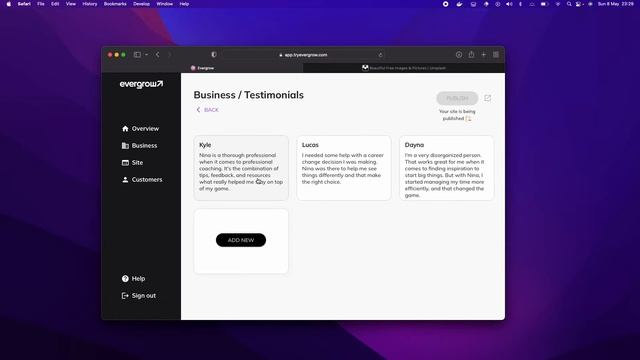The width and height of the screenshot is (640, 360).
Task: Expand the Safari sidebar dropdown arrow
Action: tap(147, 55)
